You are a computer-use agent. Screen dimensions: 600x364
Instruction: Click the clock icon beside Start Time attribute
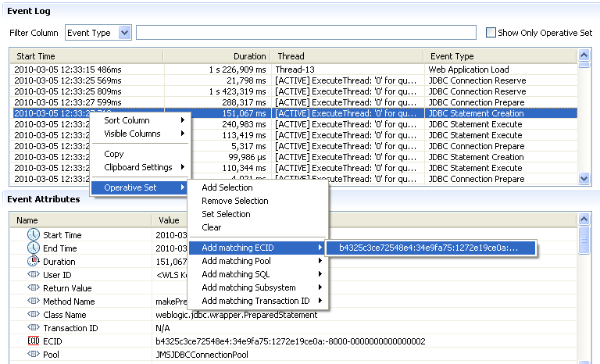click(x=33, y=235)
